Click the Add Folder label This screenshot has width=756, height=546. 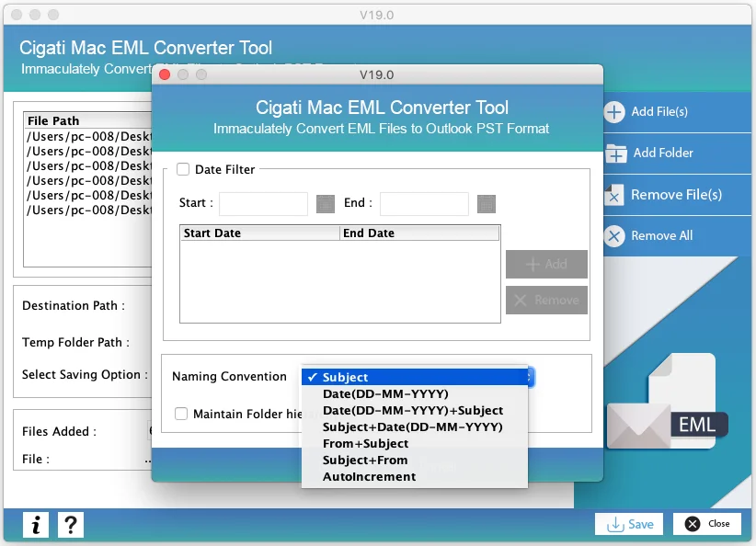coord(663,153)
